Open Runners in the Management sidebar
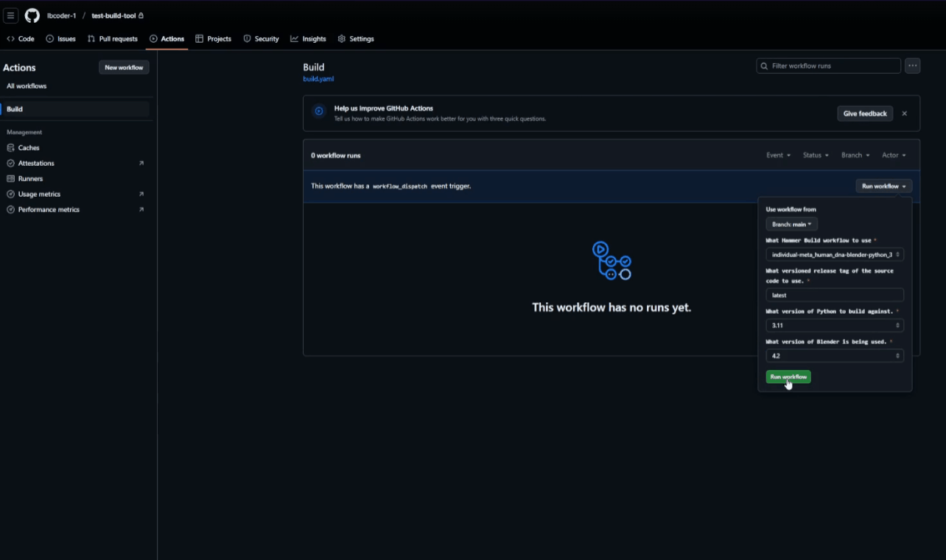The width and height of the screenshot is (946, 560). (x=30, y=179)
